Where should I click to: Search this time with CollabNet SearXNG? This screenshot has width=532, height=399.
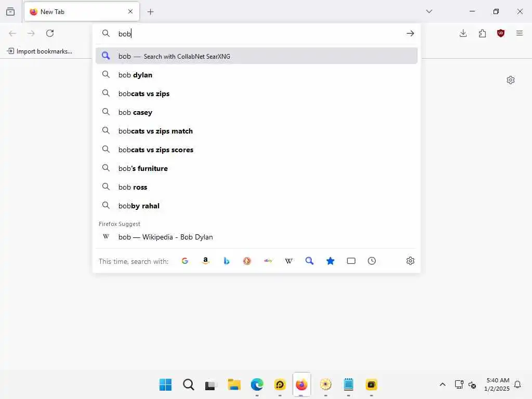pyautogui.click(x=310, y=261)
